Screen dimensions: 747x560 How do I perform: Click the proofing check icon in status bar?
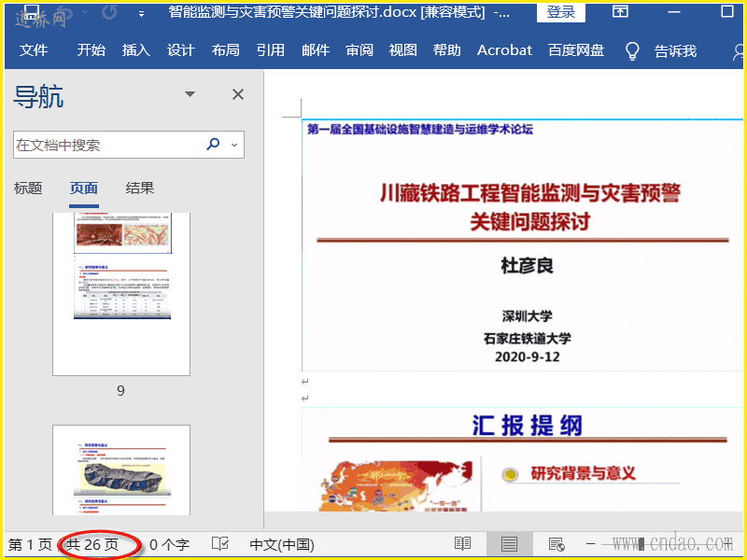(x=220, y=544)
